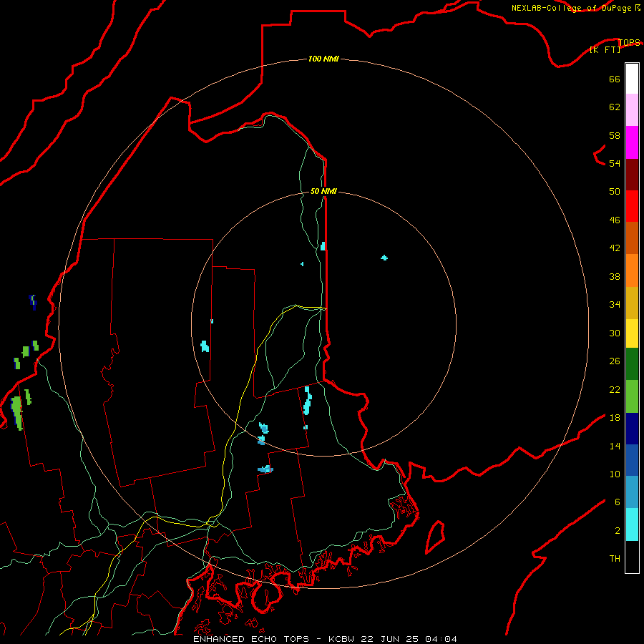Click the black TH legend swatch

point(632,557)
